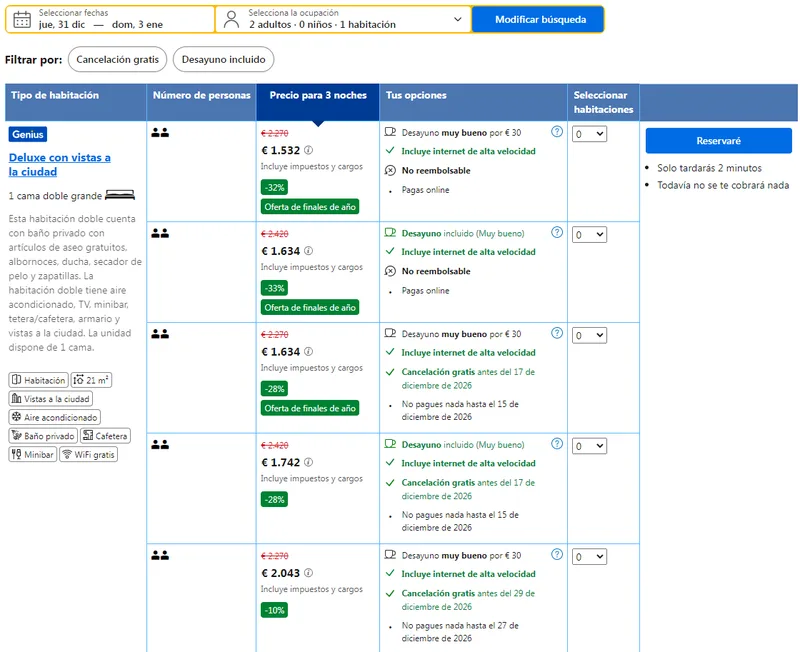Image resolution: width=800 pixels, height=652 pixels.
Task: Toggle the Desayuno incluido filter
Action: tap(223, 59)
